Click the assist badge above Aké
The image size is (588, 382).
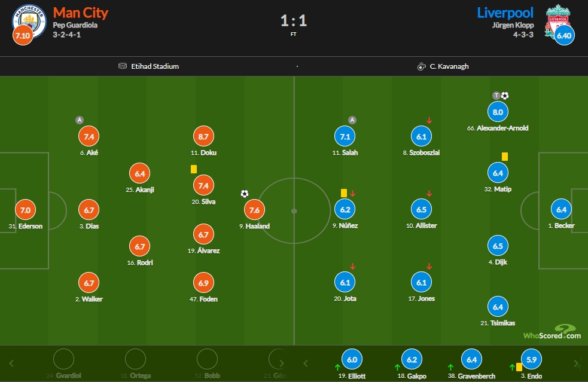tap(79, 120)
